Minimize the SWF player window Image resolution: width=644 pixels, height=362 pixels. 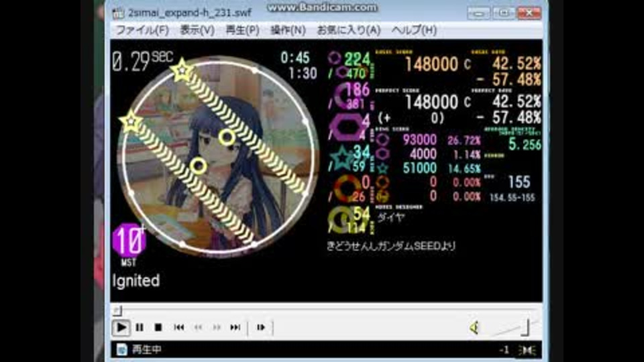pos(478,13)
